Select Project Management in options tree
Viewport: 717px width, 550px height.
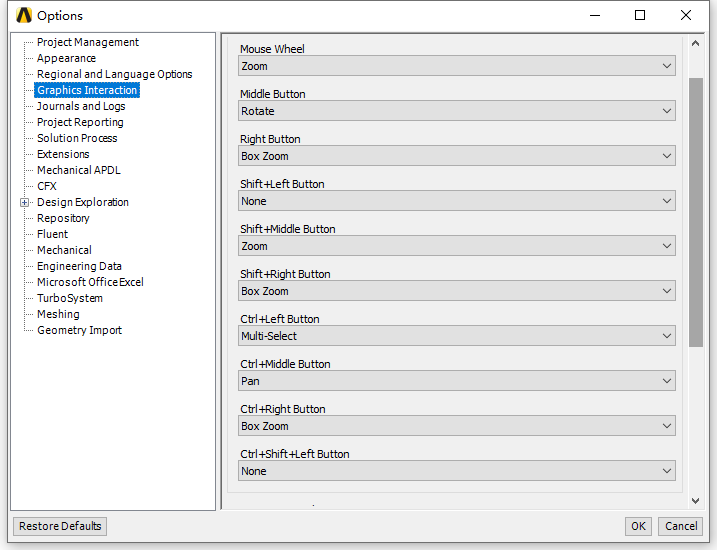[88, 42]
